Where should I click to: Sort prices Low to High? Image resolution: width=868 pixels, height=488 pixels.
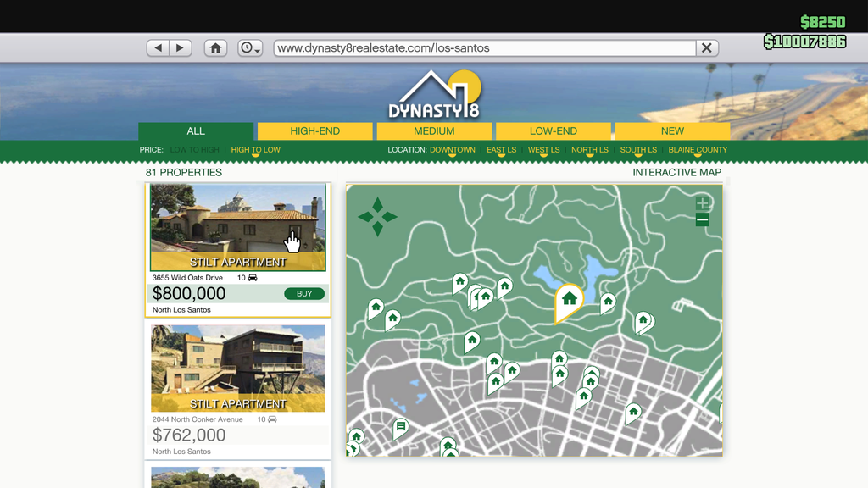(x=194, y=150)
